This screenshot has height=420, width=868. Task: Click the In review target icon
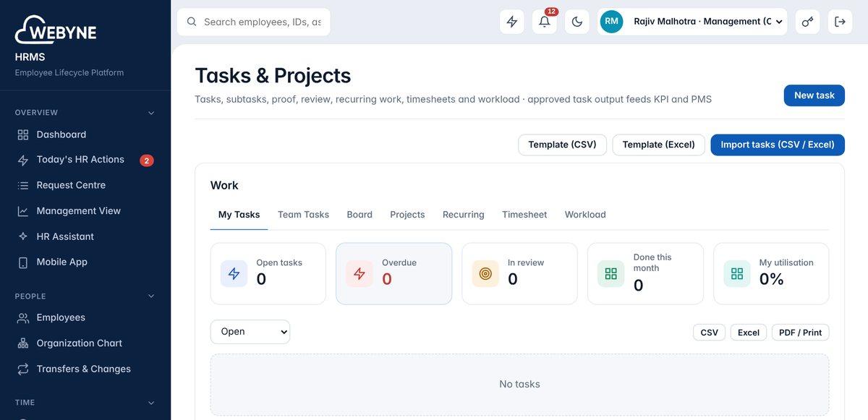pos(485,274)
